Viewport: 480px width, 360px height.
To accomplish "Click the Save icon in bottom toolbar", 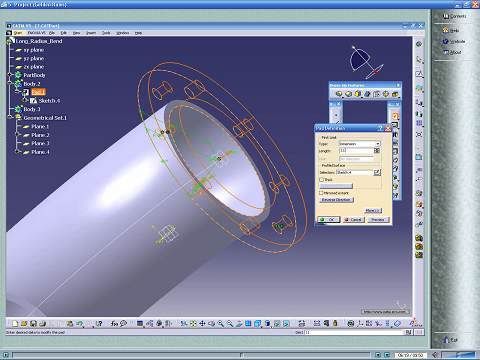I will point(33,323).
